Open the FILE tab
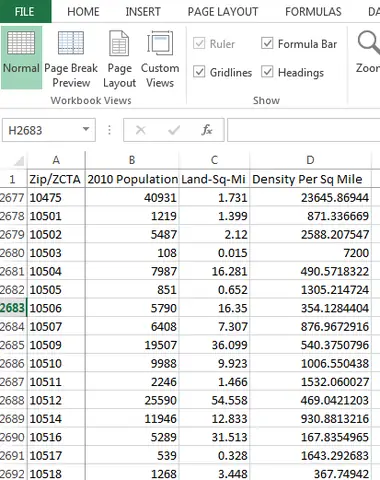The width and height of the screenshot is (380, 480). tap(25, 12)
